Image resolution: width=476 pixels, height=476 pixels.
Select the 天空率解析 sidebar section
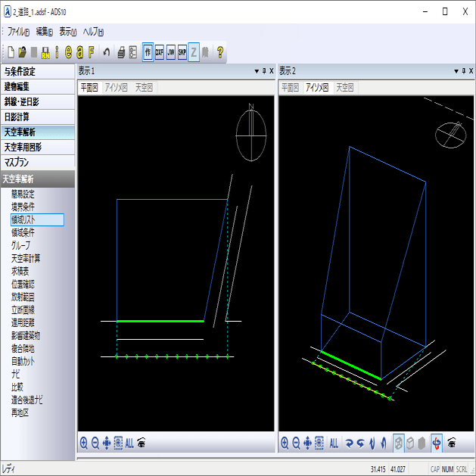pyautogui.click(x=38, y=132)
